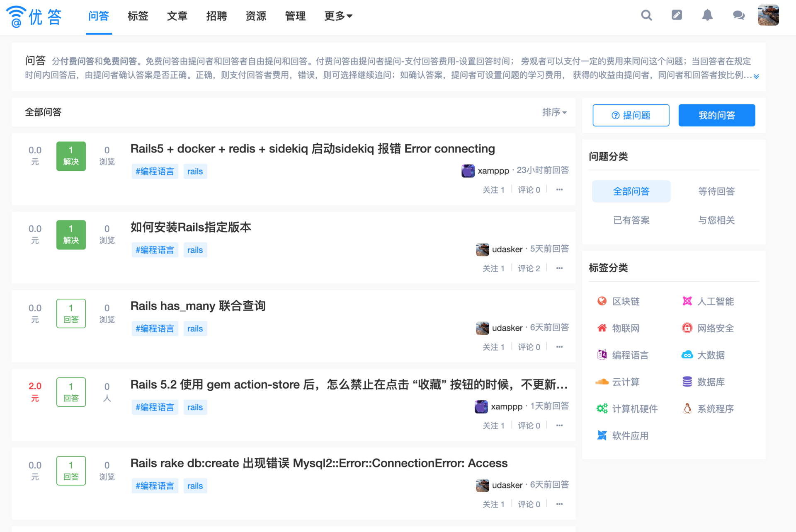The image size is (796, 532).
Task: Filter by 等待回答 category
Action: click(716, 191)
